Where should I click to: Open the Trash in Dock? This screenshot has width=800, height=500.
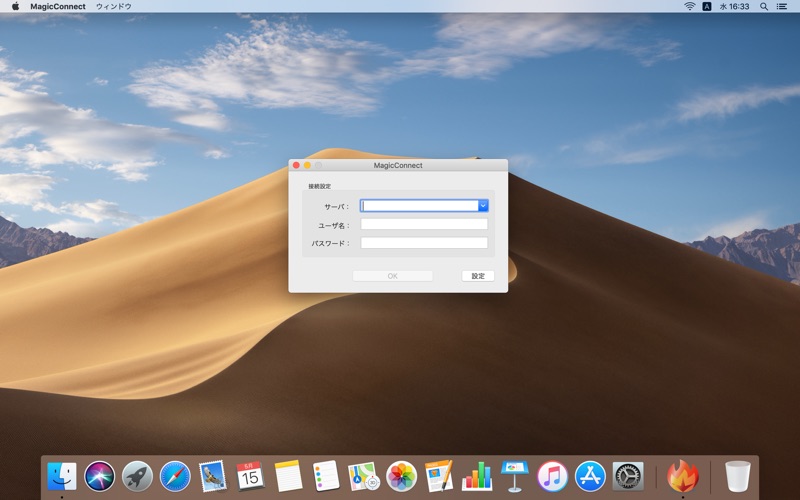[738, 476]
